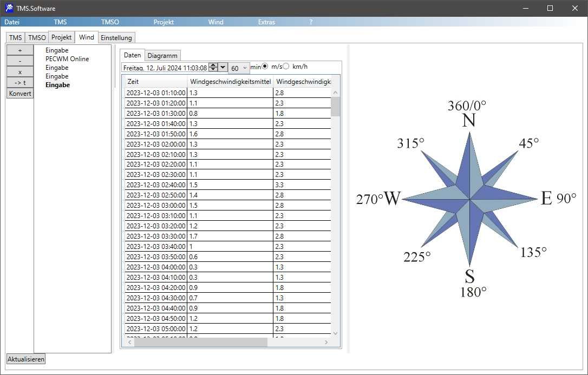Select the Wind tab
The width and height of the screenshot is (588, 375).
pos(86,37)
